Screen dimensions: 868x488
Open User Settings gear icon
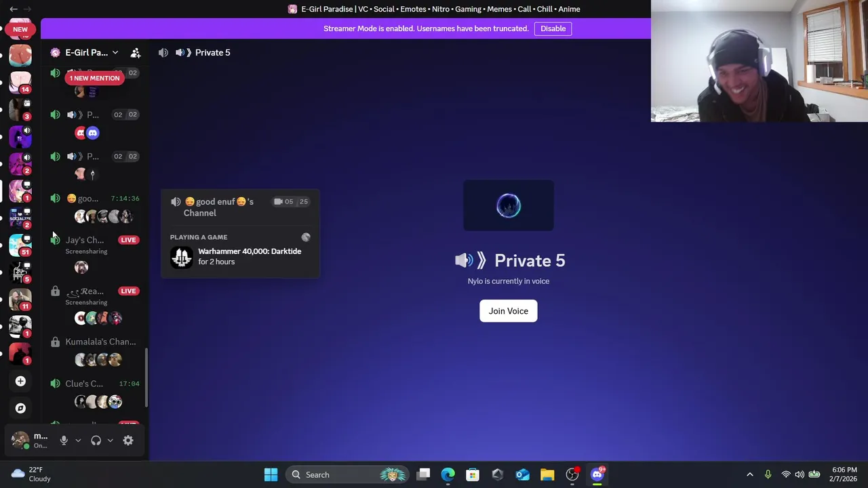pos(128,441)
